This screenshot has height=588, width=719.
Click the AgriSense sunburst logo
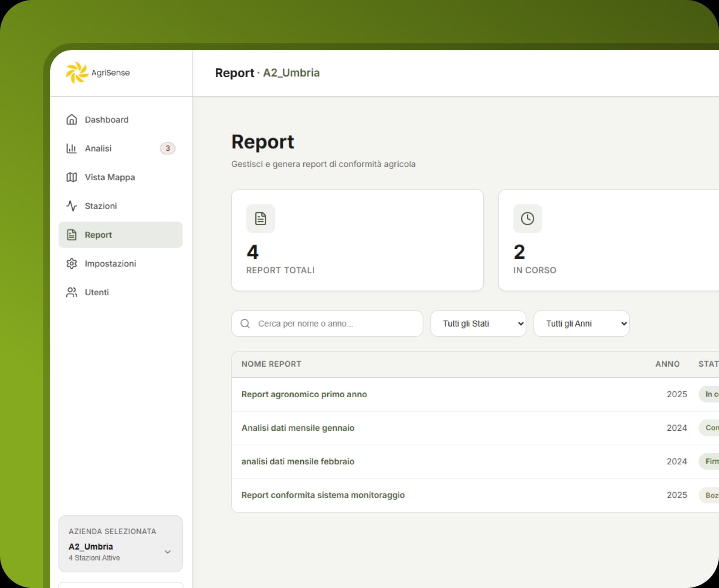coord(77,72)
